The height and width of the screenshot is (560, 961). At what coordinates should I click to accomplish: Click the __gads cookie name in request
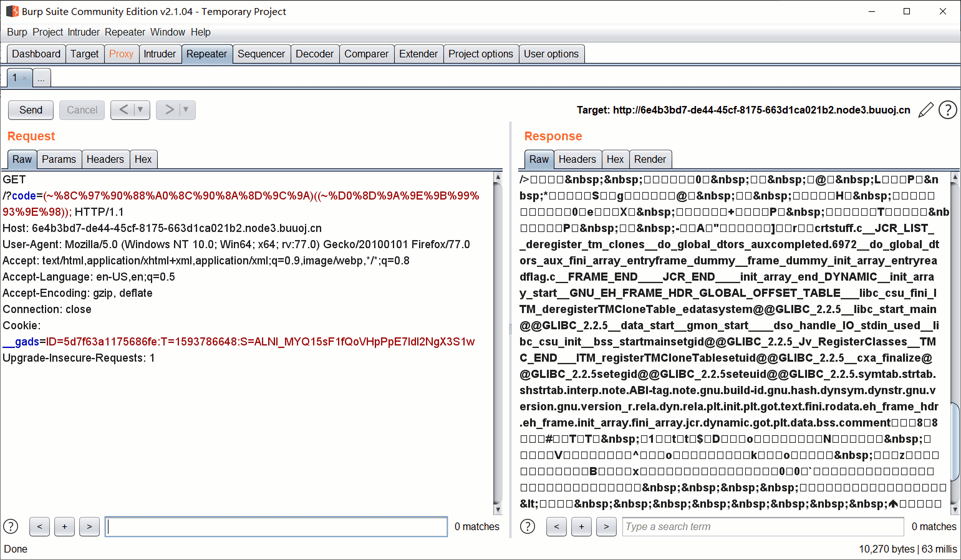pos(21,342)
